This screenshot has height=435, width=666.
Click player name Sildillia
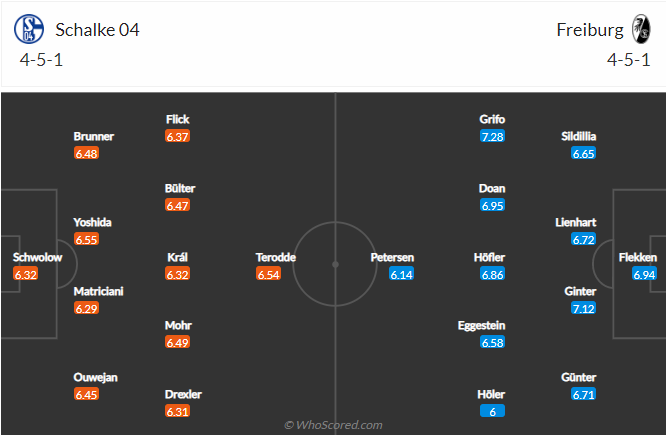pos(579,136)
